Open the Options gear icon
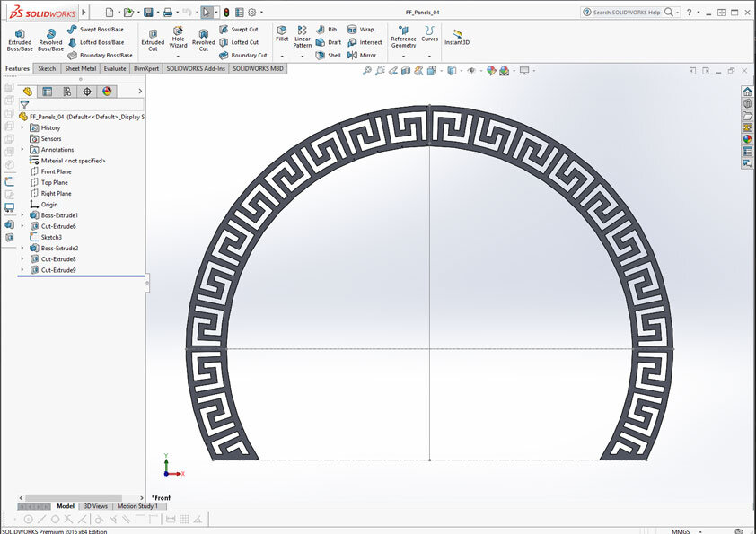Screen dimensions: 756x534 tap(252, 12)
